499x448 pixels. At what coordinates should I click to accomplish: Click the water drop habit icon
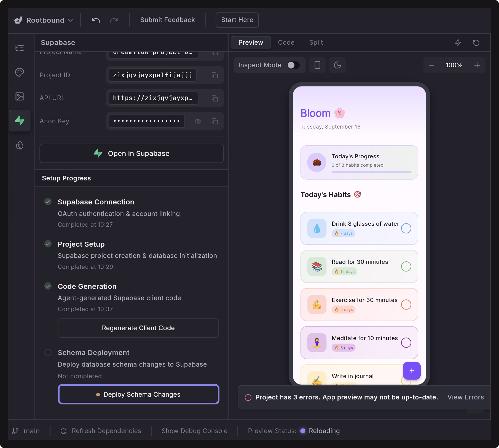tap(317, 228)
